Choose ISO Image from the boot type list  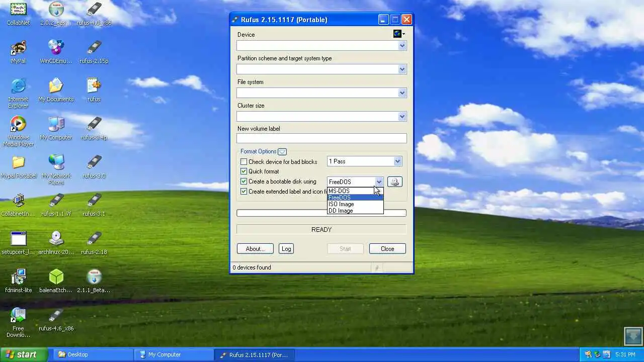(355, 204)
